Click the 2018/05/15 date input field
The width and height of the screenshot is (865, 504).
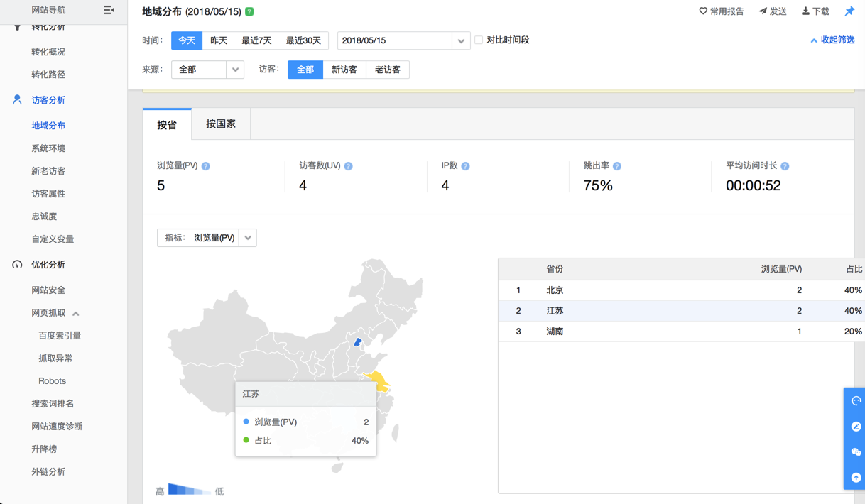[395, 40]
